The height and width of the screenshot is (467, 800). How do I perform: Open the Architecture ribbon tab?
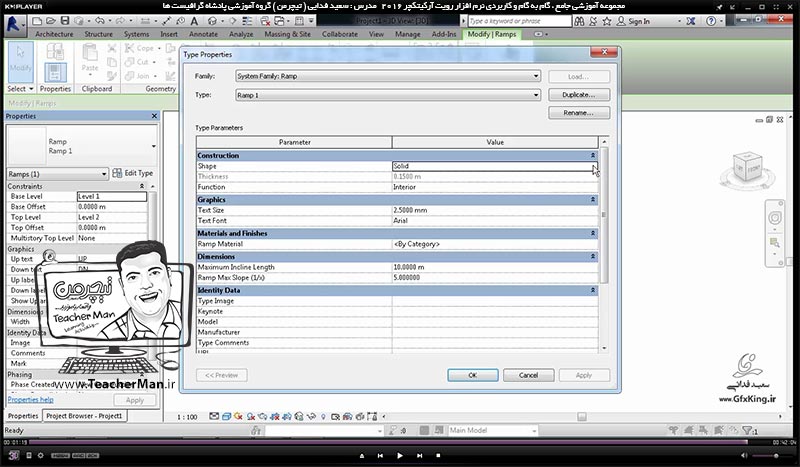point(54,34)
